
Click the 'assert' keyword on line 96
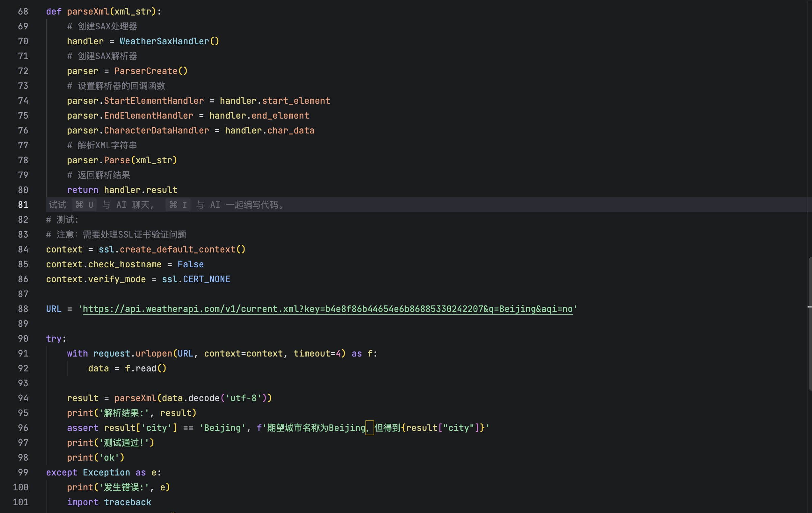tap(83, 428)
